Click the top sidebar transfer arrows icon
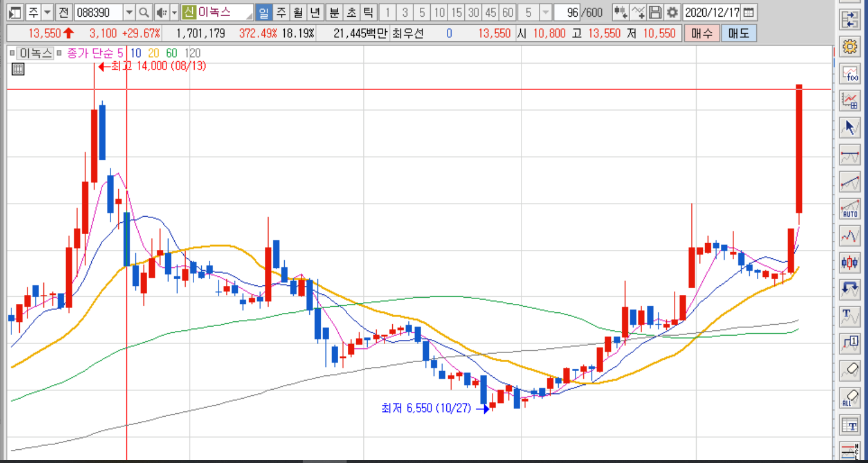This screenshot has width=868, height=463. coord(850,19)
